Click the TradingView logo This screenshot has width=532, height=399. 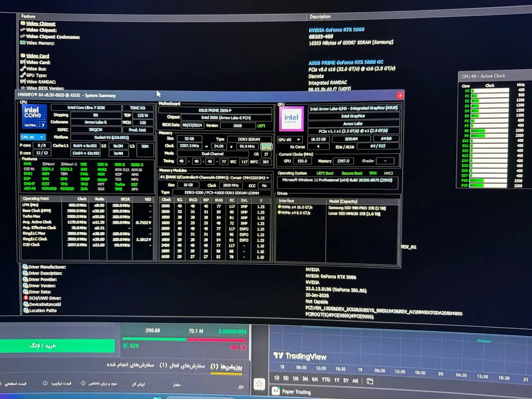point(300,356)
